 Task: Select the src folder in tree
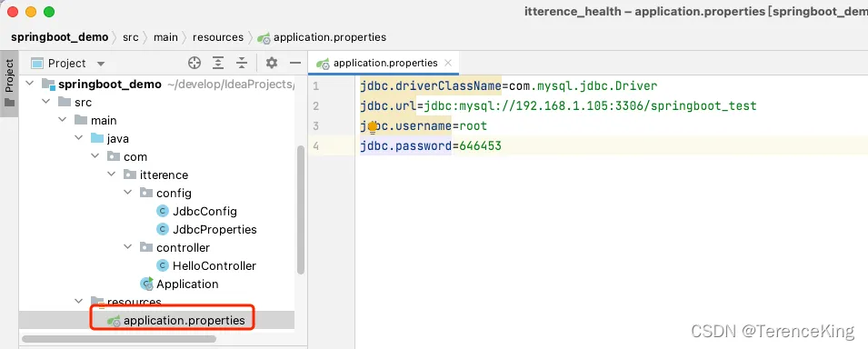[83, 103]
